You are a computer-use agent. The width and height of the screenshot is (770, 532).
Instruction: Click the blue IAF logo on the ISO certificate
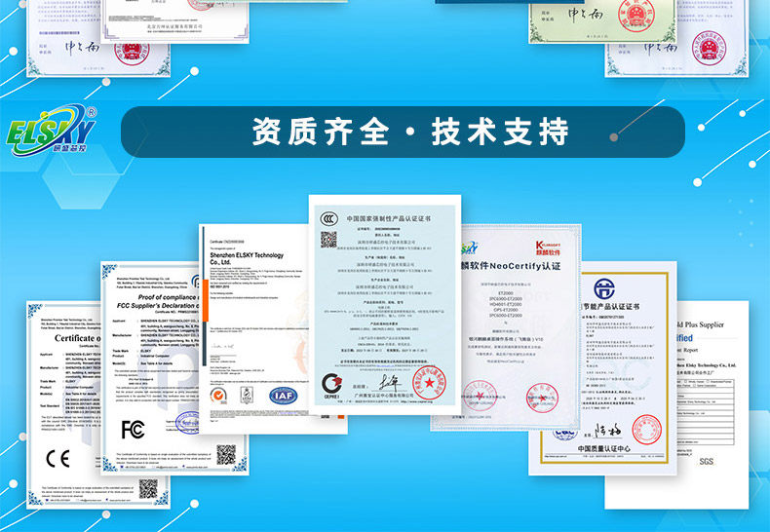coord(284,396)
